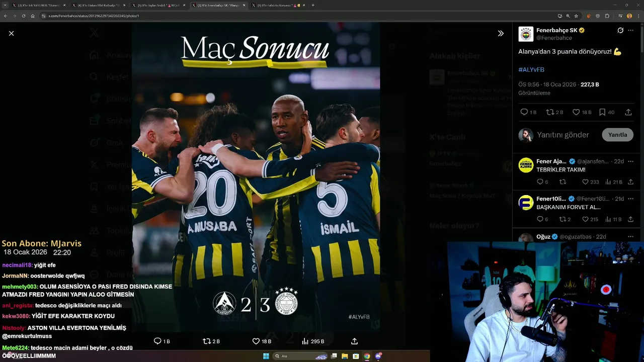This screenshot has width=644, height=362.
Task: Open view count stats under the photo (295 B)
Action: pos(312,341)
